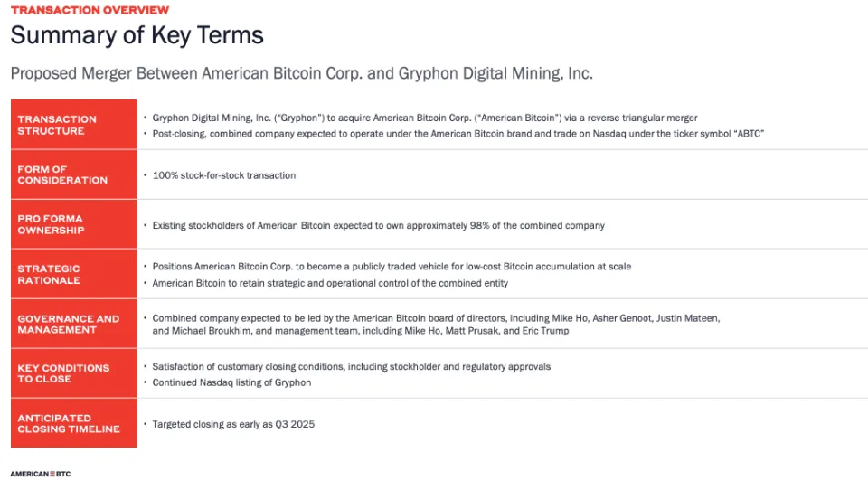
Task: Click the board of directors bullet text
Action: coord(436,325)
